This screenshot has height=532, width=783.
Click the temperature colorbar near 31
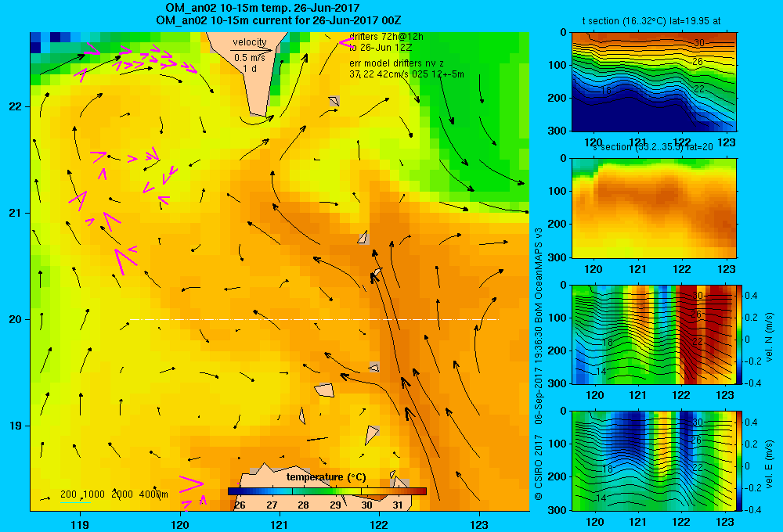tap(399, 491)
